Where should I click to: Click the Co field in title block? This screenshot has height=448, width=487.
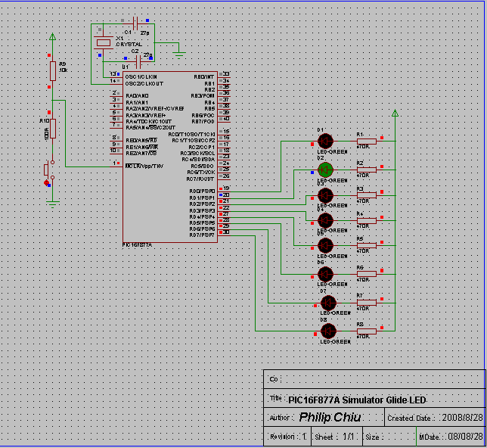pyautogui.click(x=374, y=379)
